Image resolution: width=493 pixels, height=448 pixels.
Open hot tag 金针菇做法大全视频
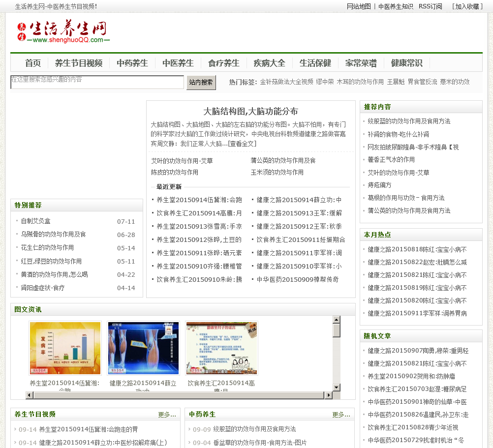coord(286,82)
